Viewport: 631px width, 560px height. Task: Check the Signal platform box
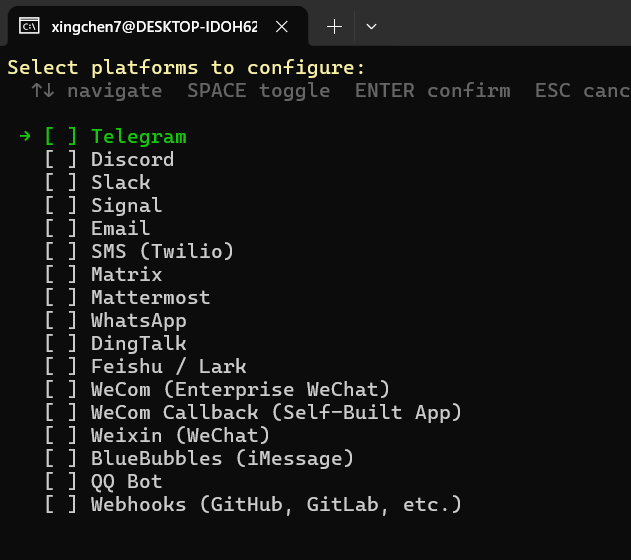60,205
